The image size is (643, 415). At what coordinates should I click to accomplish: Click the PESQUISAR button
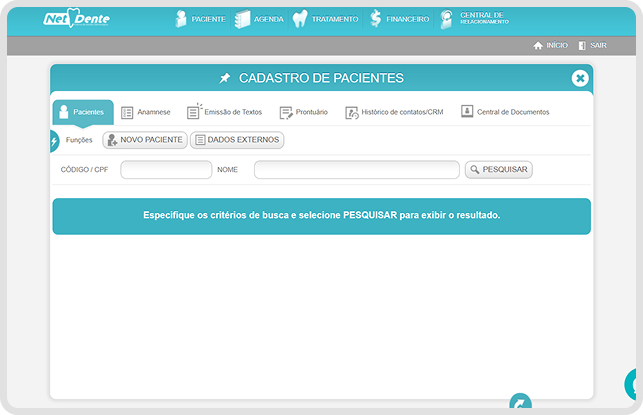click(499, 169)
